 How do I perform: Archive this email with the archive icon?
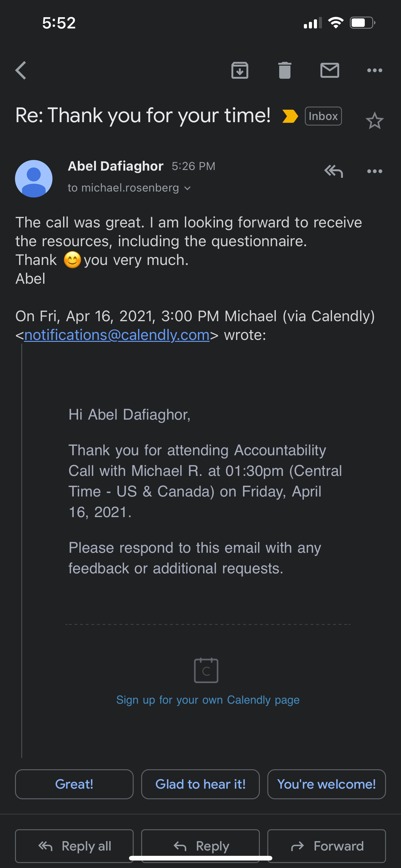pos(240,70)
